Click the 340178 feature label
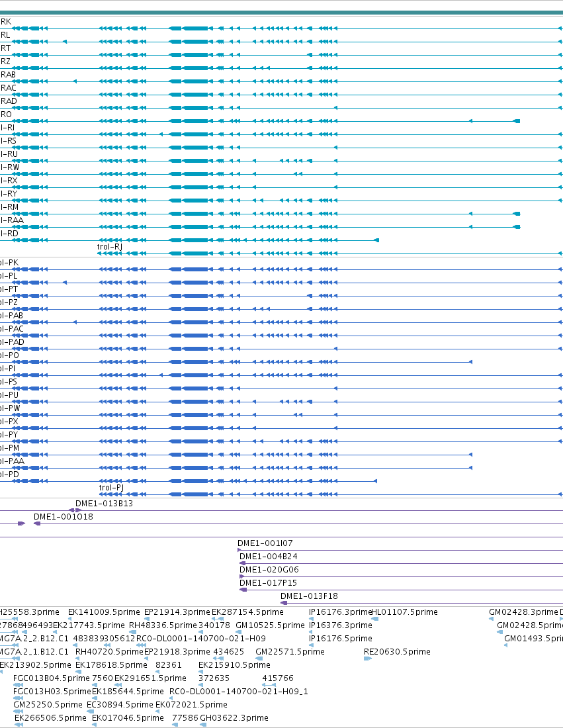Viewport: 563px width, 728px height. click(214, 625)
